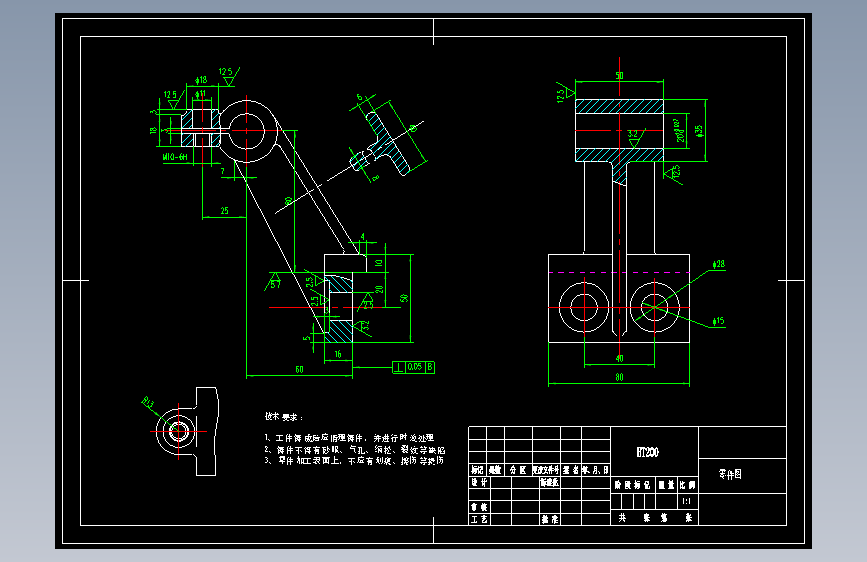Click the 技术要求 heading text
The width and height of the screenshot is (867, 562).
(x=284, y=417)
